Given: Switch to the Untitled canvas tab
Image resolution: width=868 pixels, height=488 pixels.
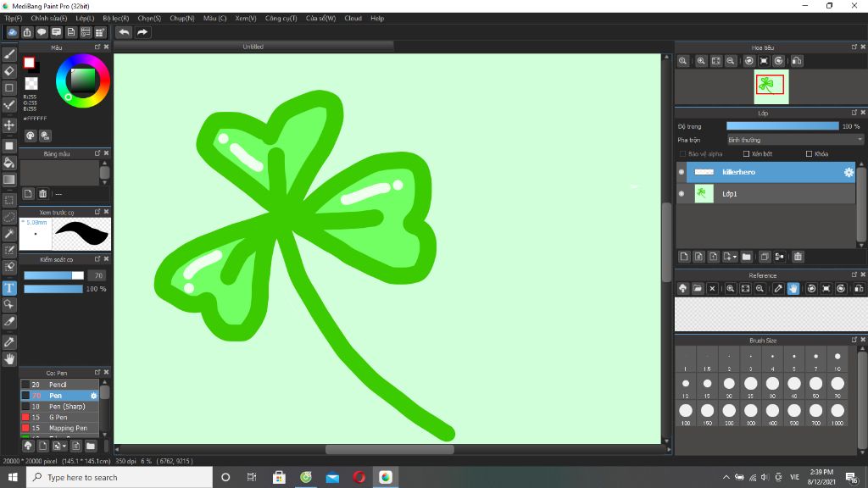Looking at the screenshot, I should click(x=253, y=47).
